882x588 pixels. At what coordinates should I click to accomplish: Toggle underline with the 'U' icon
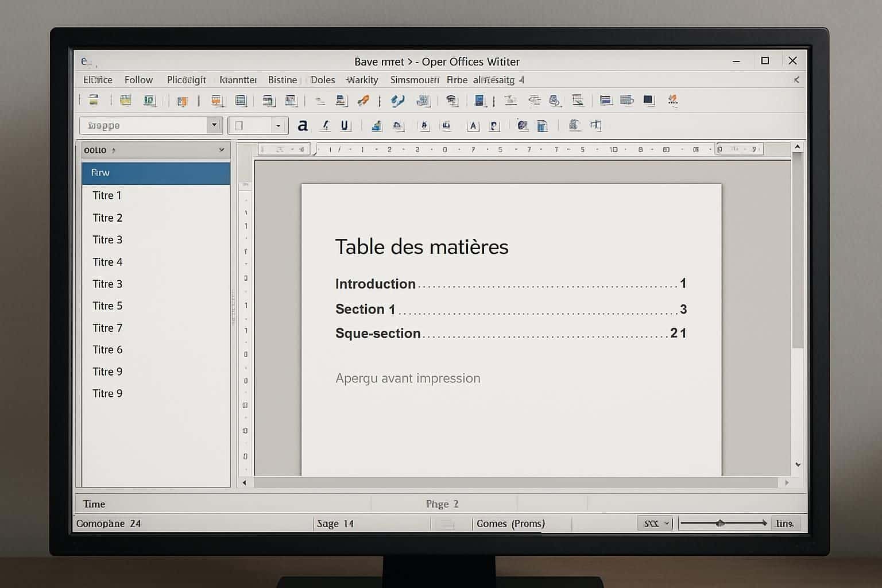(345, 125)
